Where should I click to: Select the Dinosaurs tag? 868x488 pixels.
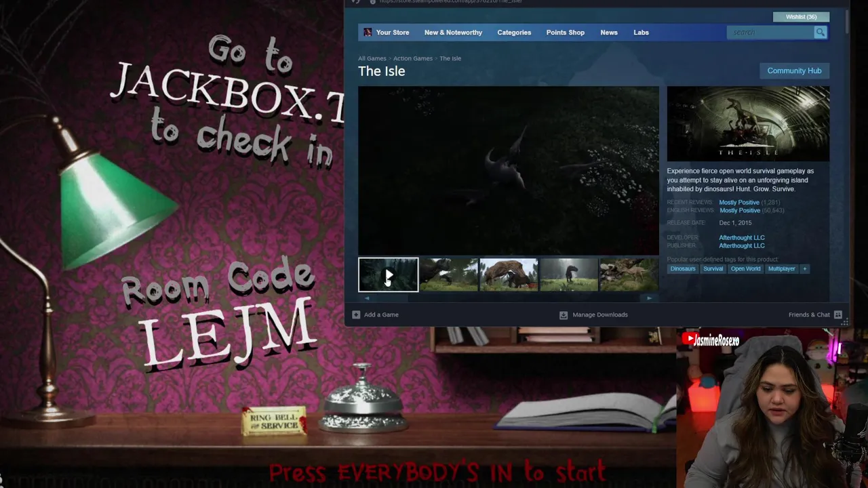click(683, 268)
